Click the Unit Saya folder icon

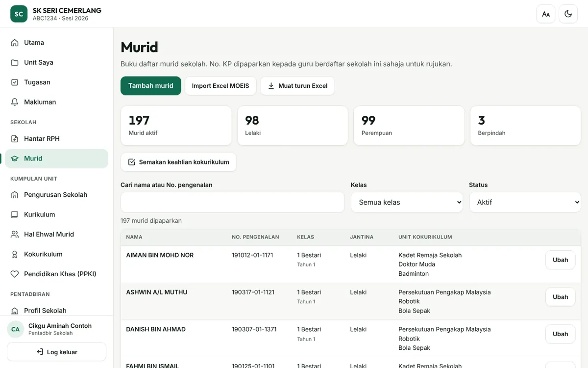click(15, 62)
